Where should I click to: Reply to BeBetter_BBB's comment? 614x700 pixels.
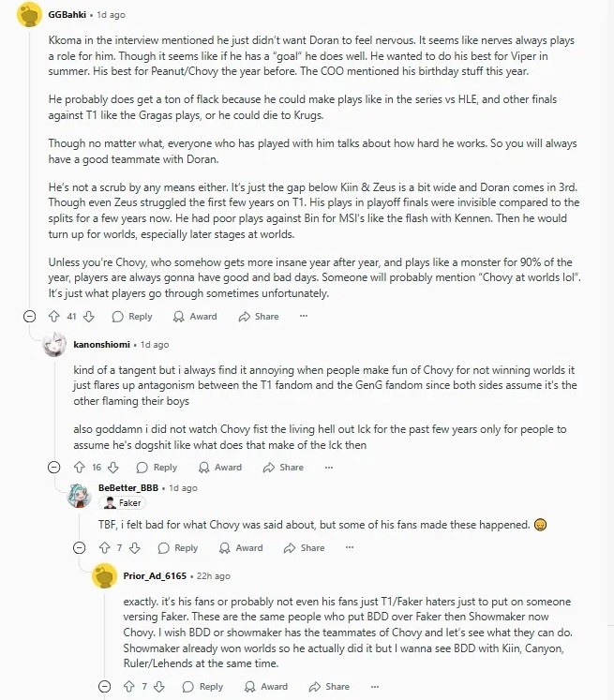click(178, 548)
